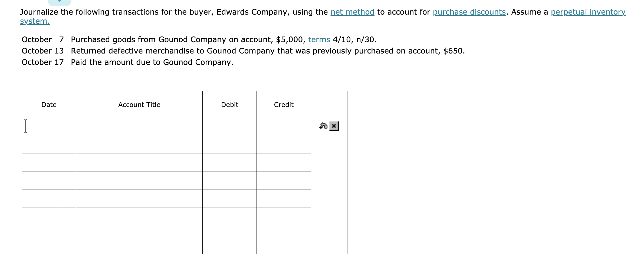The width and height of the screenshot is (644, 254).
Task: Click the Date column header
Action: click(x=49, y=105)
